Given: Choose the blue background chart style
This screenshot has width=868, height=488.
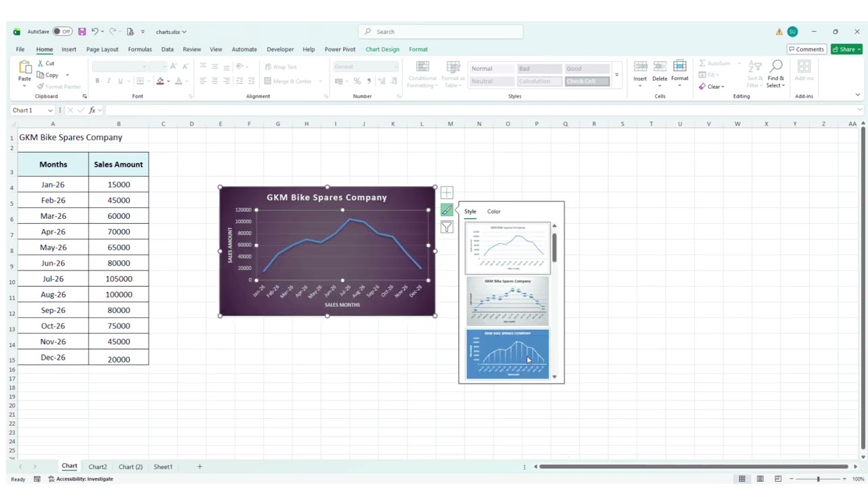Looking at the screenshot, I should pos(508,354).
